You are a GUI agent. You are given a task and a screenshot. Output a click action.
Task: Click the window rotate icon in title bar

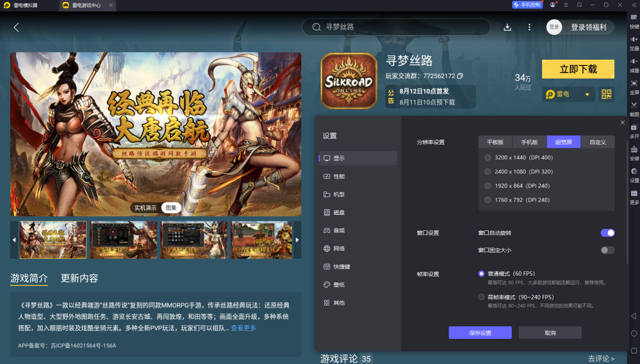pos(579,5)
